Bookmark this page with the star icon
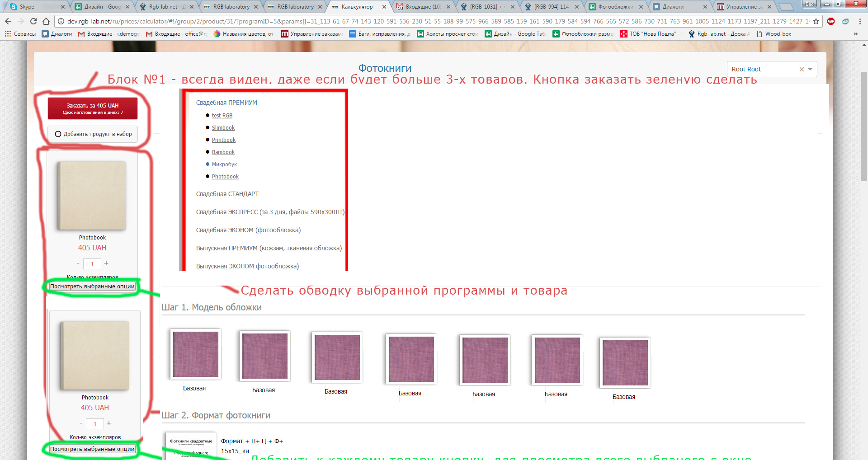868x460 pixels. tap(816, 21)
